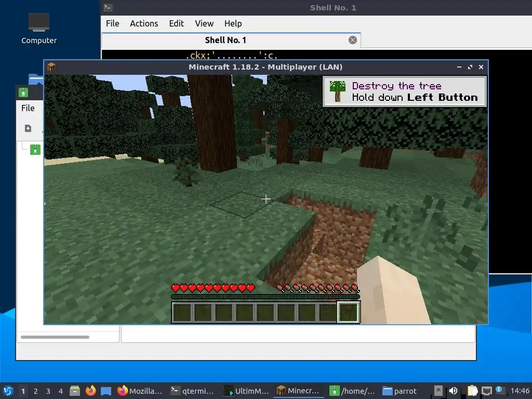Select the first hotbar slot in Minecraft
532x399 pixels.
pos(182,312)
